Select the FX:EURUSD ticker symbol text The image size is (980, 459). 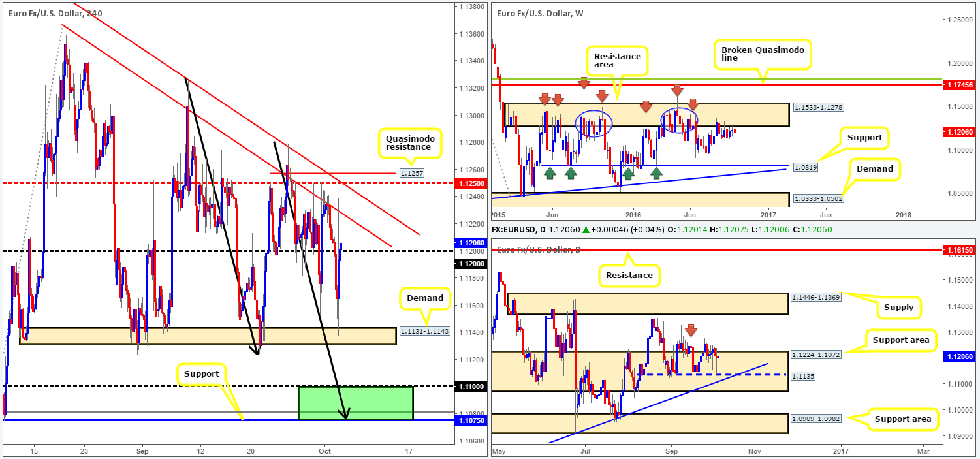511,230
